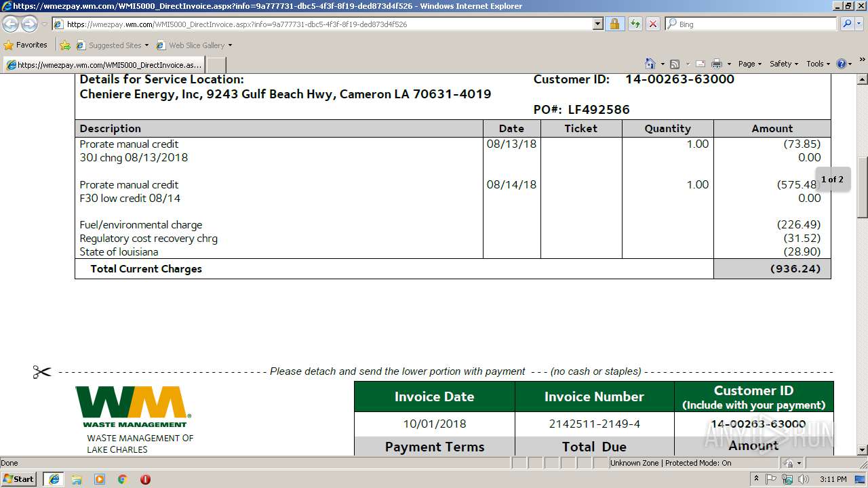Image resolution: width=868 pixels, height=488 pixels.
Task: Click the 08/13/18 date cell
Action: 511,144
